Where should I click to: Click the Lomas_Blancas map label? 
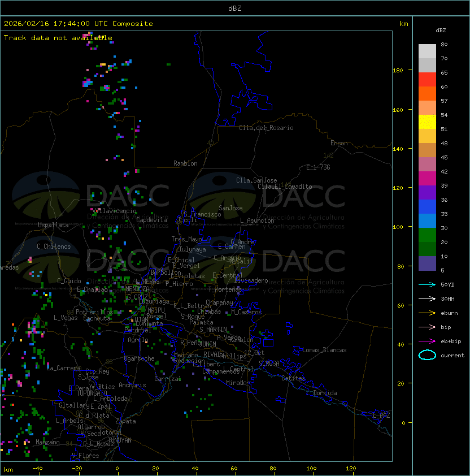click(x=324, y=350)
